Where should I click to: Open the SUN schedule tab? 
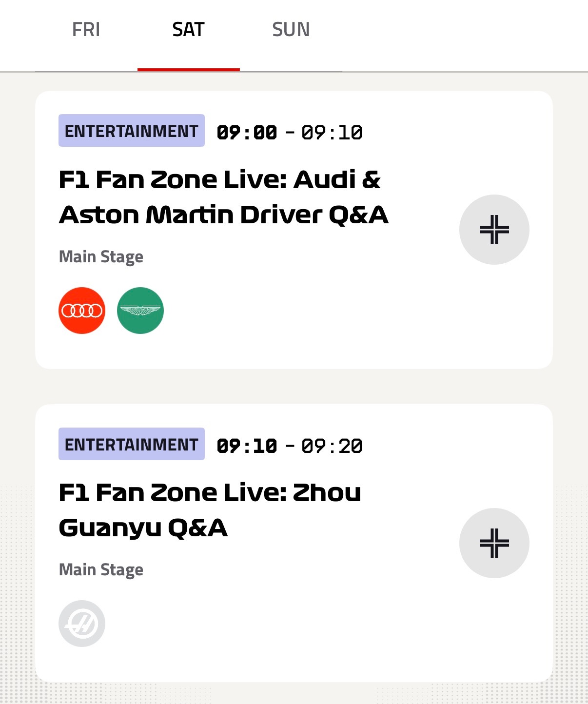291,30
